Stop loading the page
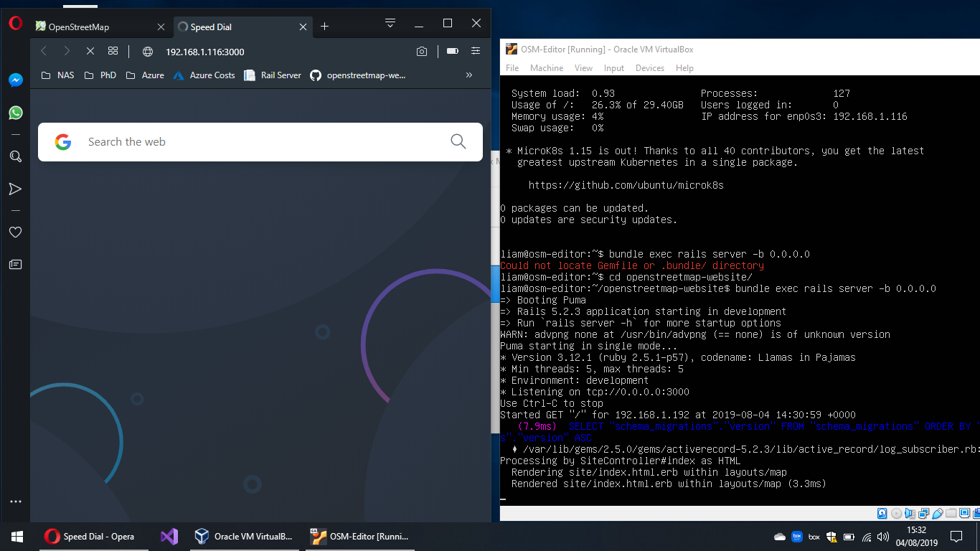980x551 pixels. 90,51
